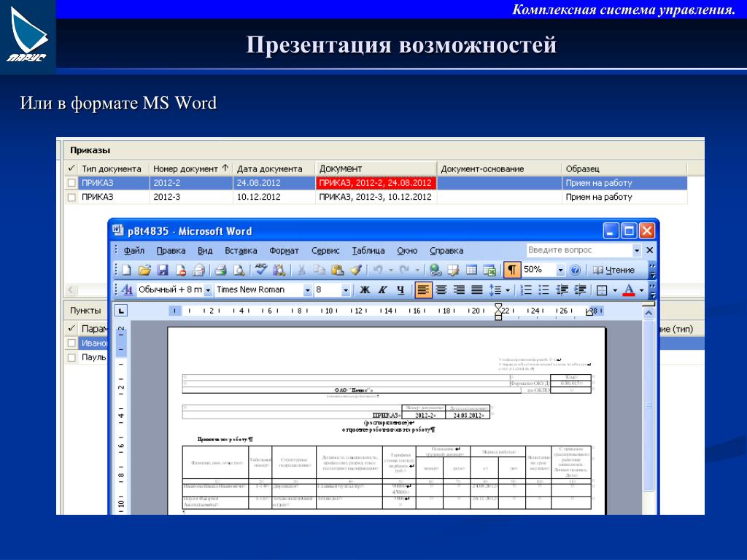This screenshot has width=747, height=560.
Task: Click the Research books icon
Action: tap(279, 271)
